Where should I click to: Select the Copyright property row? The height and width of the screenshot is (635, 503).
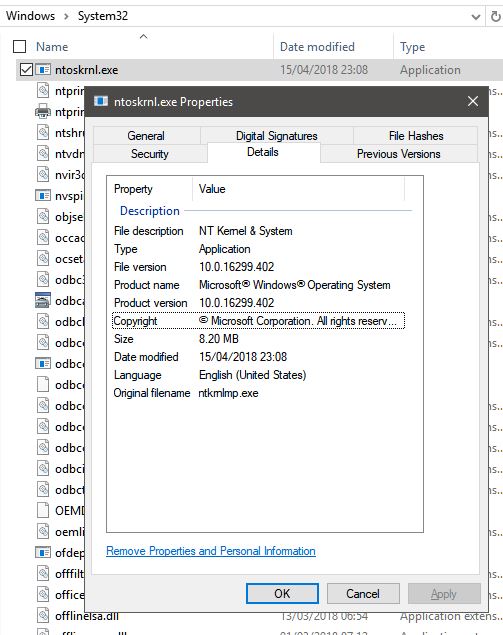(258, 321)
